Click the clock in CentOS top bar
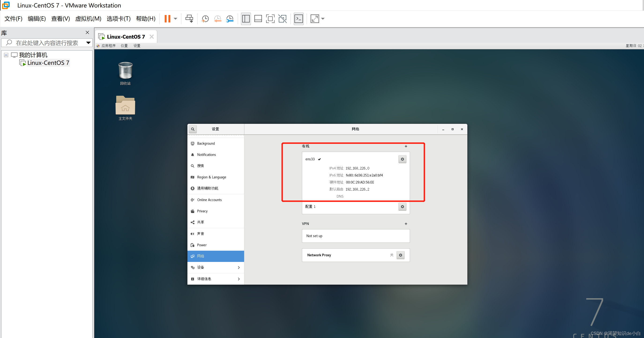Image resolution: width=644 pixels, height=338 pixels. pyautogui.click(x=634, y=46)
